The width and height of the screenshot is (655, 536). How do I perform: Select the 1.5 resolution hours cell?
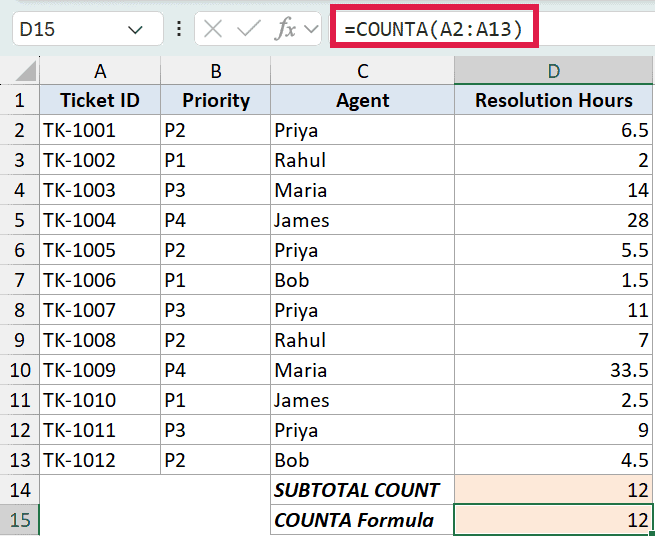(x=553, y=280)
